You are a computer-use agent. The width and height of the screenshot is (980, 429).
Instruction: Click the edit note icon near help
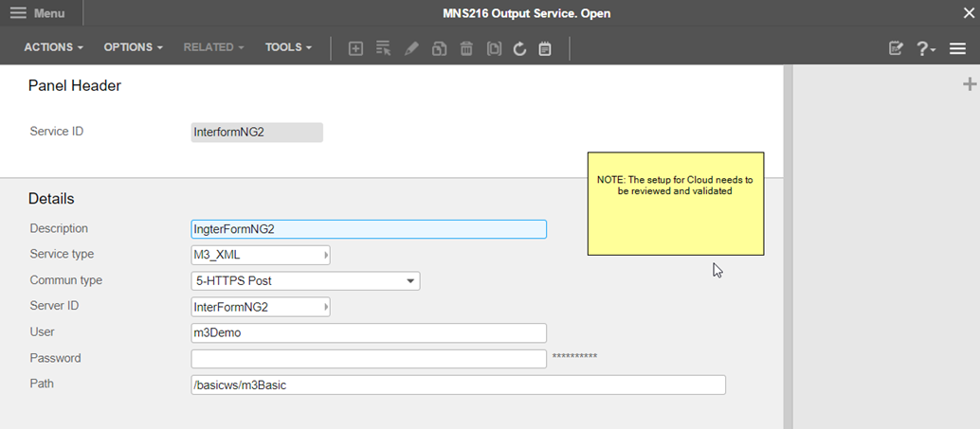[x=896, y=48]
